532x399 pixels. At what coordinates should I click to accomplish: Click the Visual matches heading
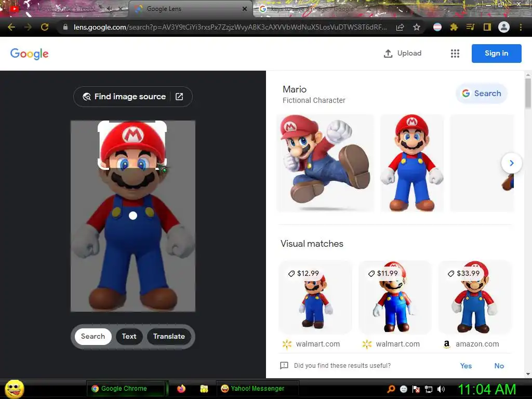[312, 244]
